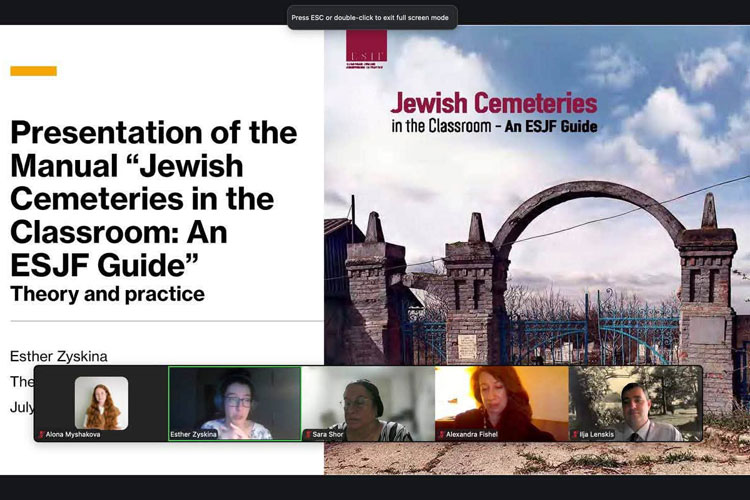Viewport: 750px width, 500px height.
Task: Click the 'Theory and practice' slide subtitle
Action: 108,294
